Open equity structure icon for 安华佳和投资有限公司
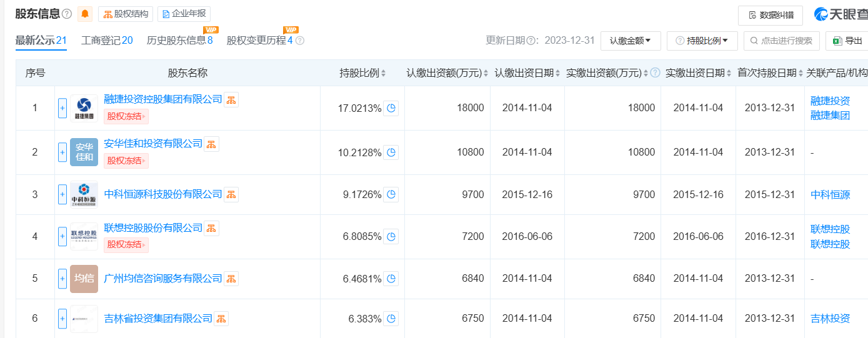 pos(212,144)
